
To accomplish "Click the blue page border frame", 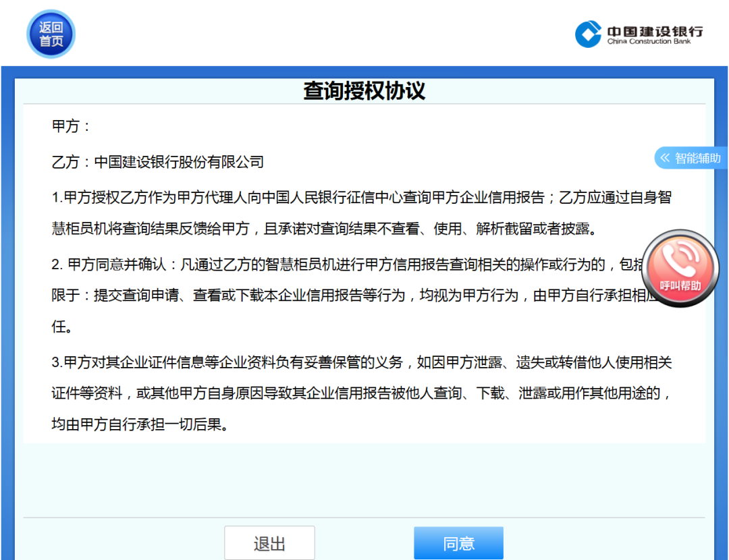I will tap(9, 304).
